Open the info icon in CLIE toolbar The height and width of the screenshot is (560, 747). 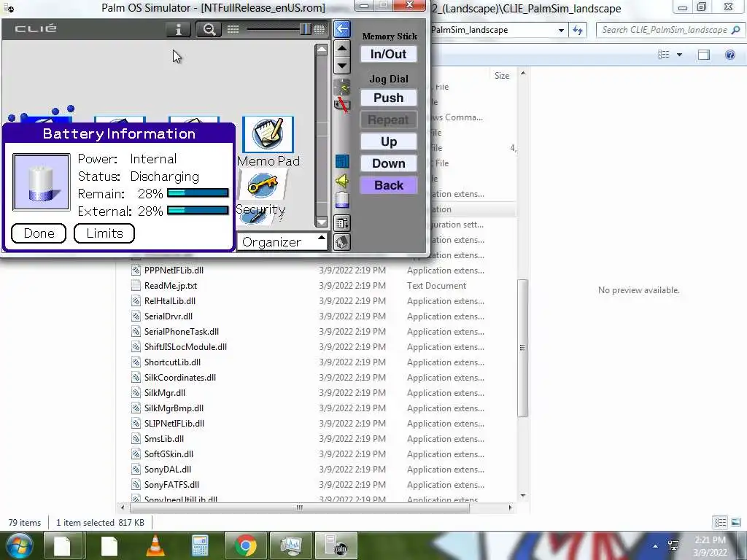tap(179, 29)
